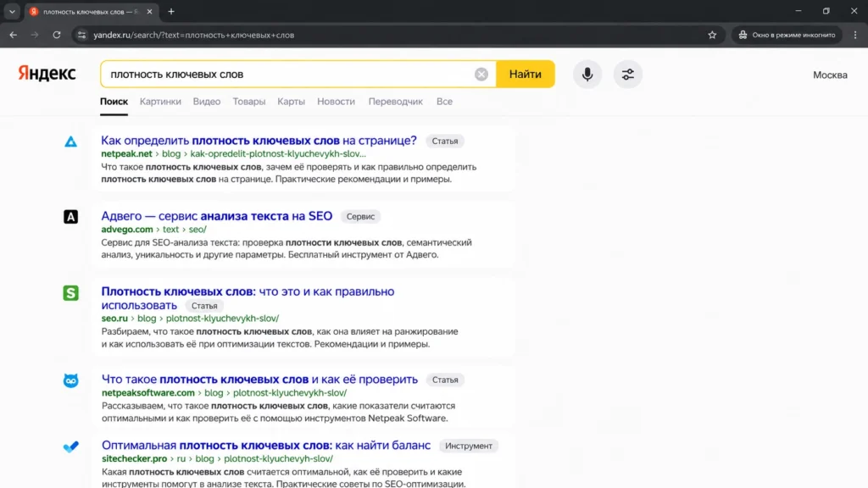Go forward with the browser forward arrow
Viewport: 868px width, 488px height.
tap(35, 35)
